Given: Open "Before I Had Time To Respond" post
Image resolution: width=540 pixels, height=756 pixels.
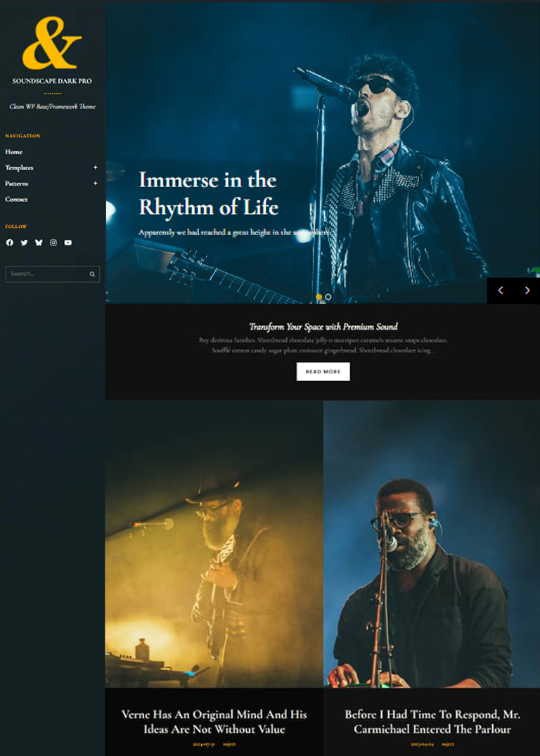Looking at the screenshot, I should [432, 722].
